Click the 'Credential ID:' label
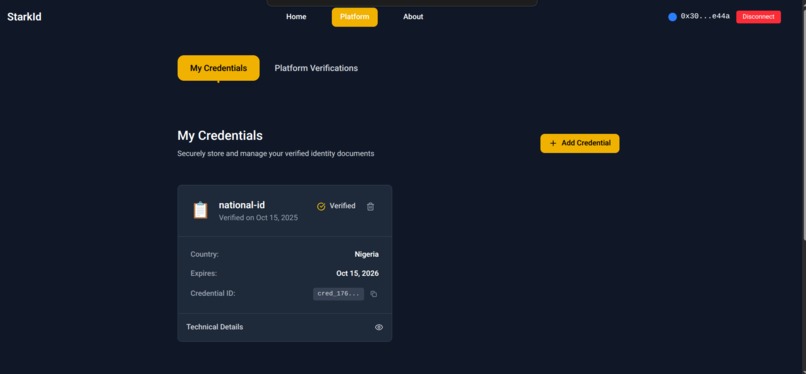806x374 pixels. (213, 293)
